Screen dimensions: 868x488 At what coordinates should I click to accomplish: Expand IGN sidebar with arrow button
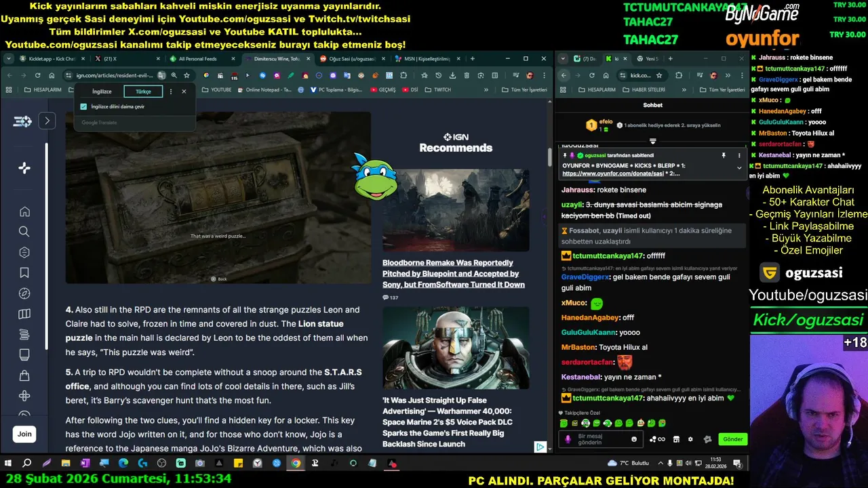47,121
